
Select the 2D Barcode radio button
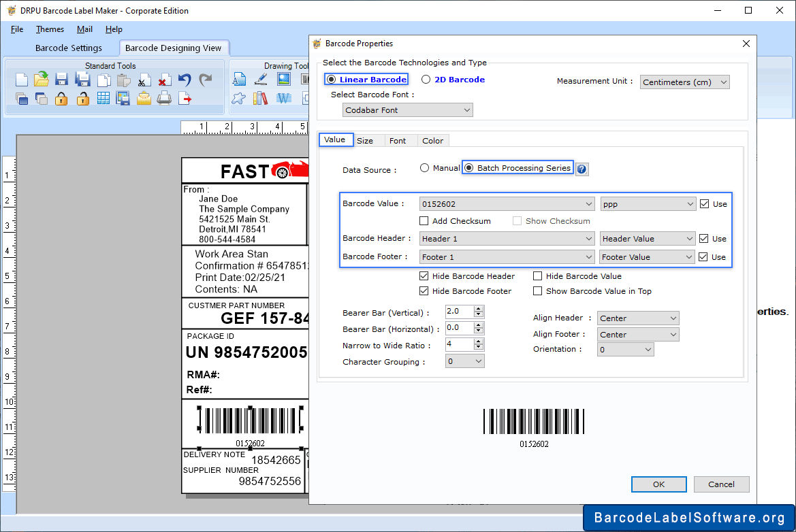click(426, 79)
